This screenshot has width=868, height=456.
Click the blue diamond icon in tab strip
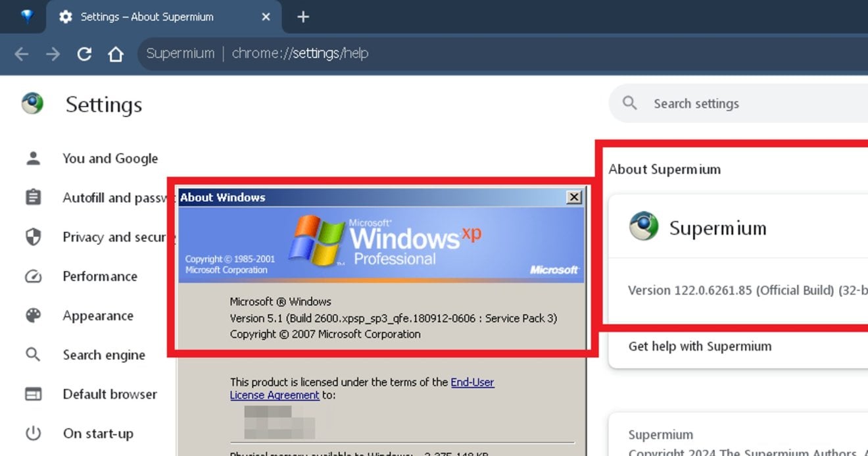coord(26,17)
